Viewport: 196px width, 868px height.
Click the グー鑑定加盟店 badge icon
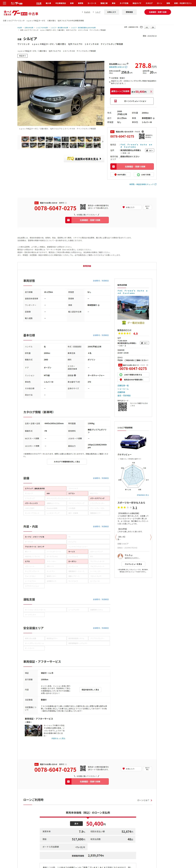[x=124, y=323]
